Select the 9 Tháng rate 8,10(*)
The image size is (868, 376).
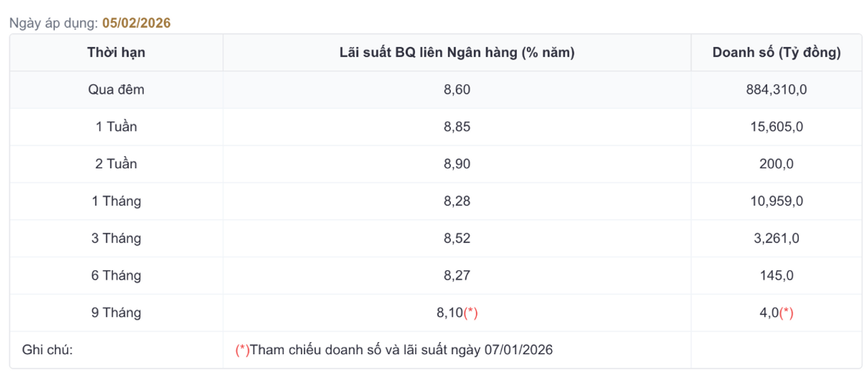click(456, 313)
